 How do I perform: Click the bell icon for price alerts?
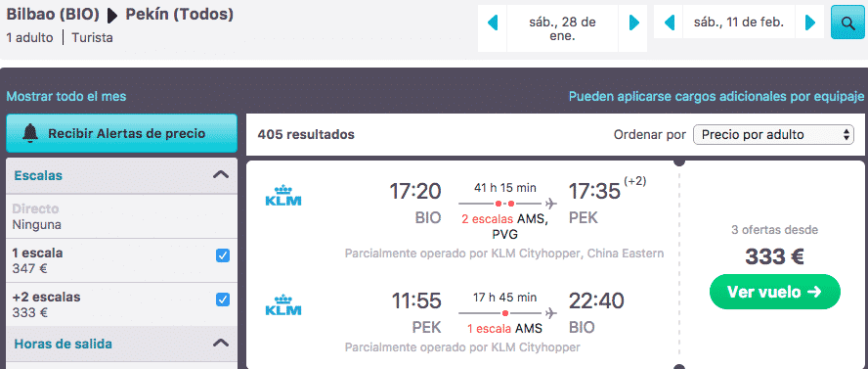tap(30, 133)
